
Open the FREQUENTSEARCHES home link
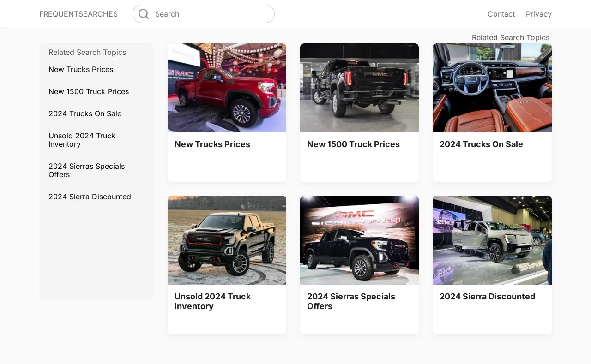click(x=78, y=14)
